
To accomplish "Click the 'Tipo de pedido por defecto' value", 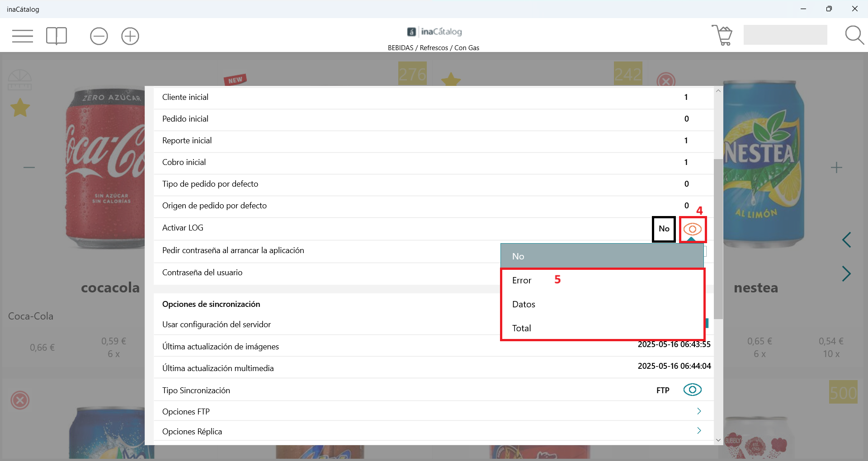I will coord(686,184).
